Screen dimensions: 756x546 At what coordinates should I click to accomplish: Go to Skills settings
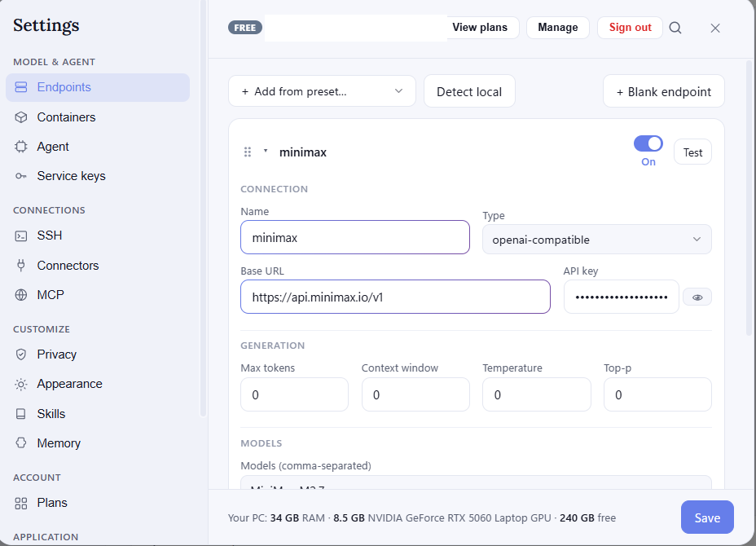click(98, 414)
